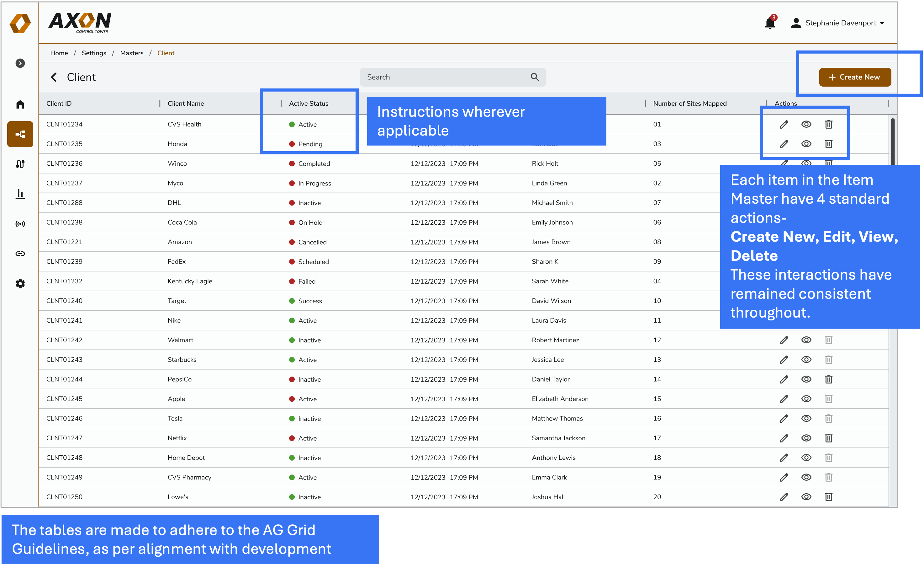Click the Client breadcrumb

click(x=166, y=53)
